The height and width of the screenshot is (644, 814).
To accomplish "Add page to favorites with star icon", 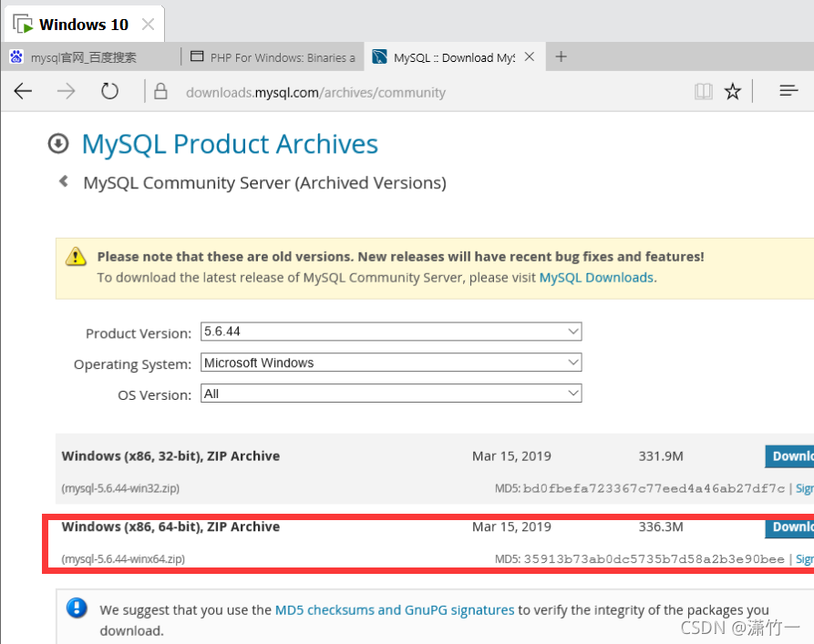I will click(733, 91).
